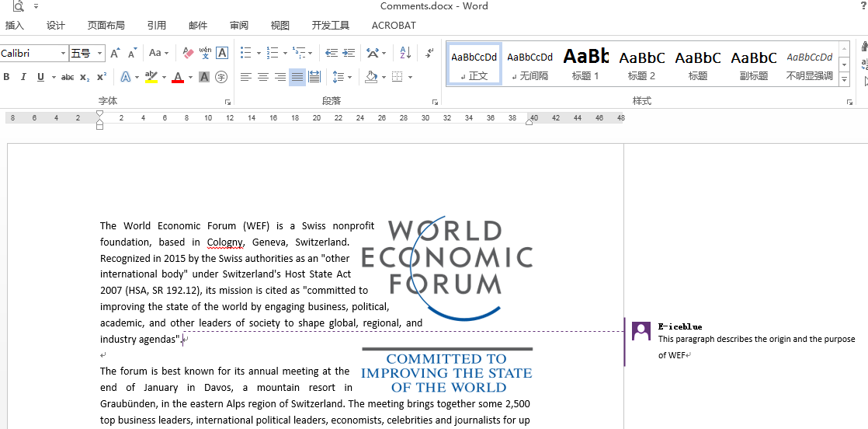Insert a bulleted list
The height and width of the screenshot is (429, 868).
pyautogui.click(x=246, y=53)
